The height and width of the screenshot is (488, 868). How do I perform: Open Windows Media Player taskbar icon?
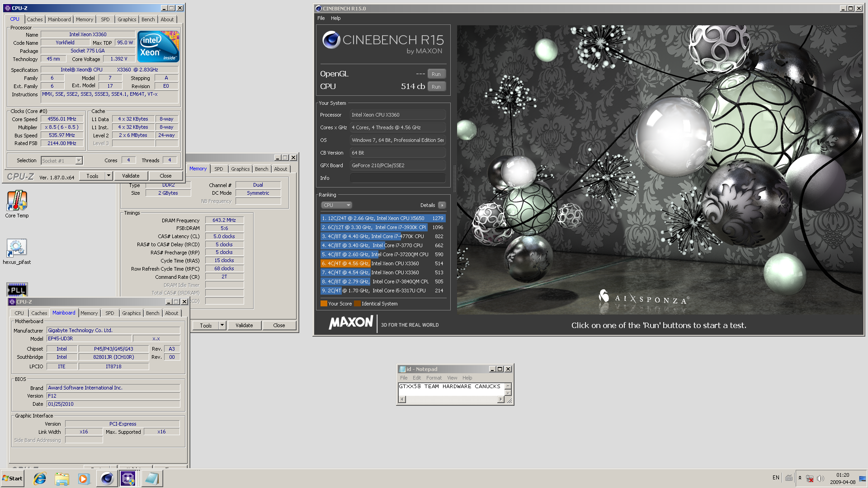[84, 479]
